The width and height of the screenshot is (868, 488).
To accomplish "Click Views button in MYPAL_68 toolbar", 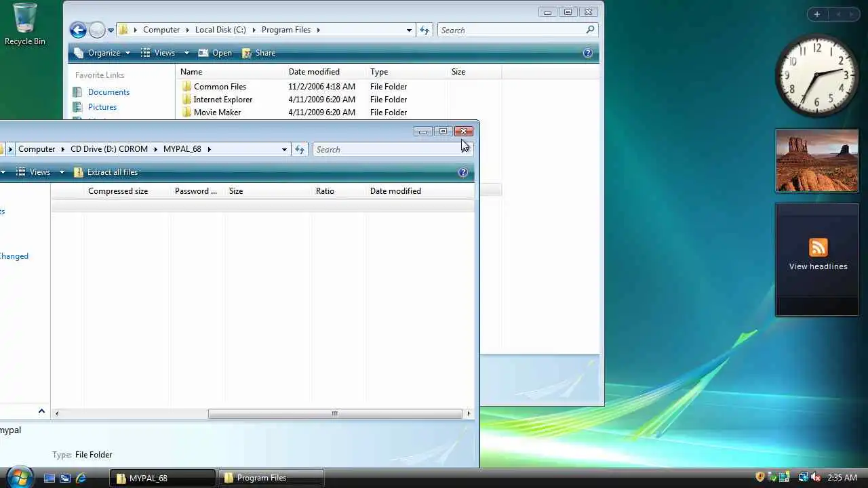I will click(33, 172).
